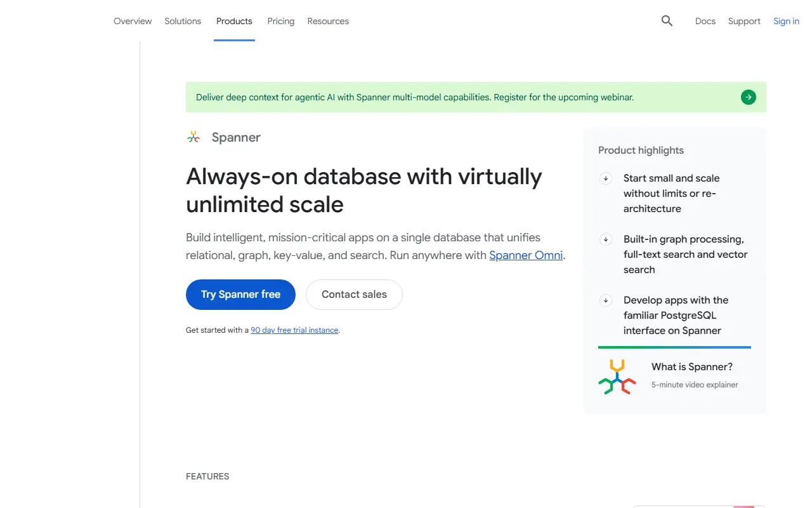Open the search magnifier icon
812x508 pixels.
pyautogui.click(x=667, y=21)
